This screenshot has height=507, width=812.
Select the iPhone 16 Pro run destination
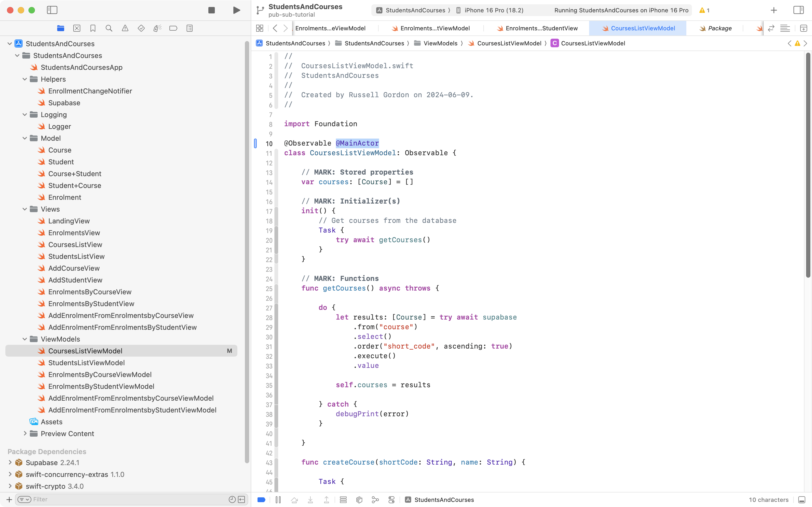(x=494, y=10)
